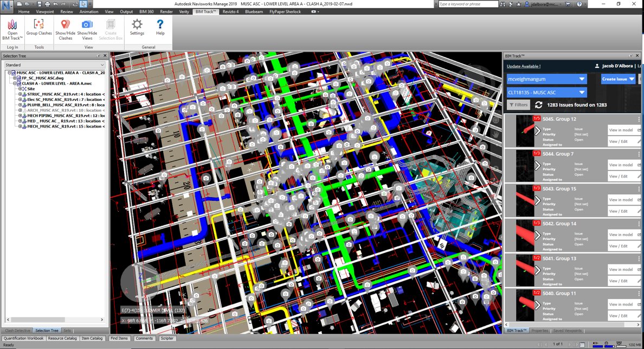The width and height of the screenshot is (644, 349).
Task: Expand the quick access toolbar customize arrow
Action: (90, 4)
